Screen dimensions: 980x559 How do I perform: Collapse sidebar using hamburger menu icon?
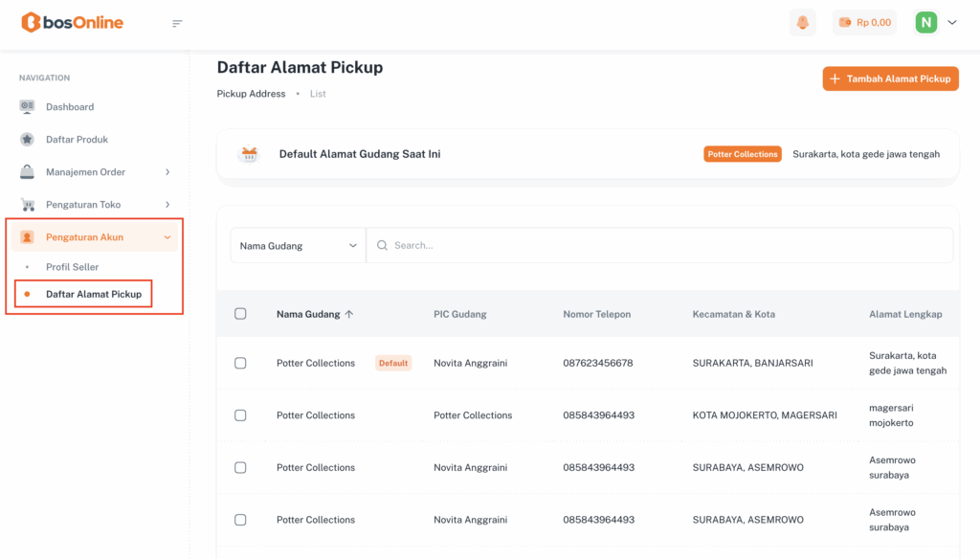[x=177, y=23]
